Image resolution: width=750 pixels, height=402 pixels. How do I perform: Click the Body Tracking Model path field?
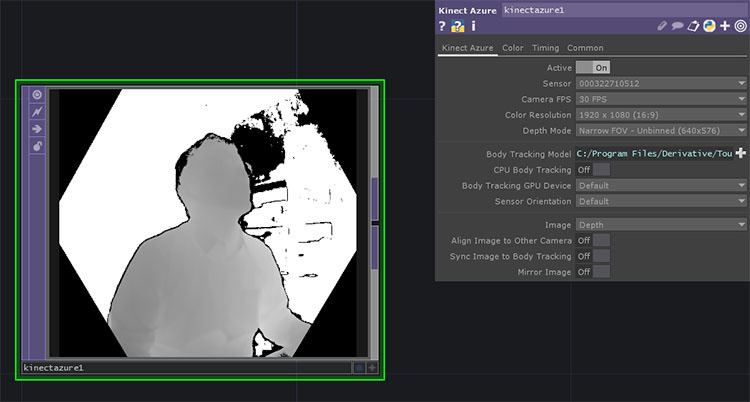tap(654, 154)
